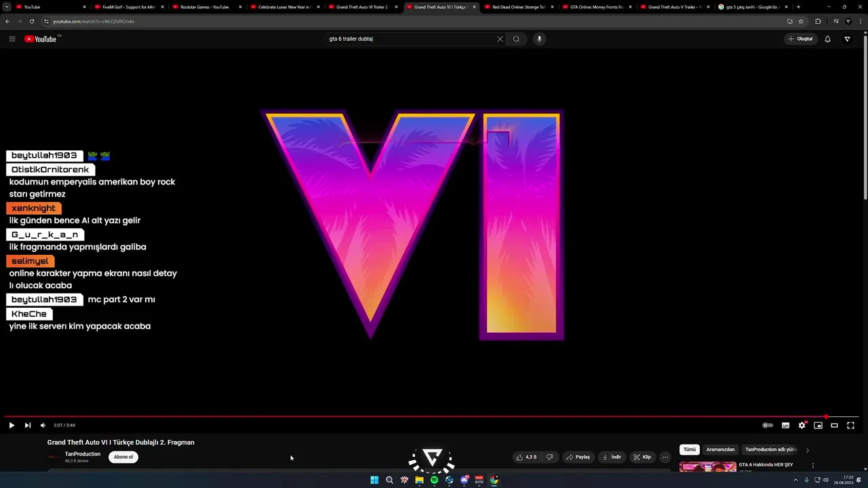
Task: Clear the search box with the X icon
Action: [x=500, y=39]
